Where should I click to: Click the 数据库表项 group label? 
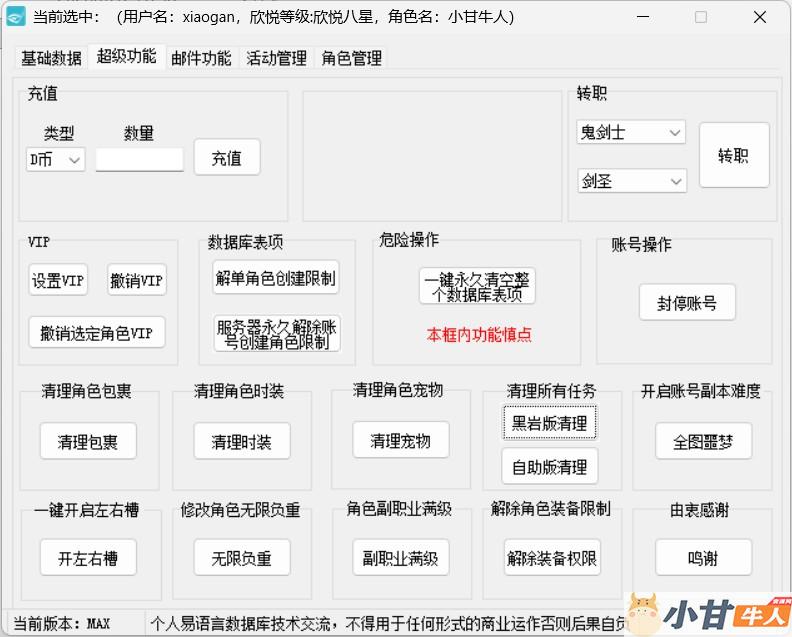[x=245, y=242]
